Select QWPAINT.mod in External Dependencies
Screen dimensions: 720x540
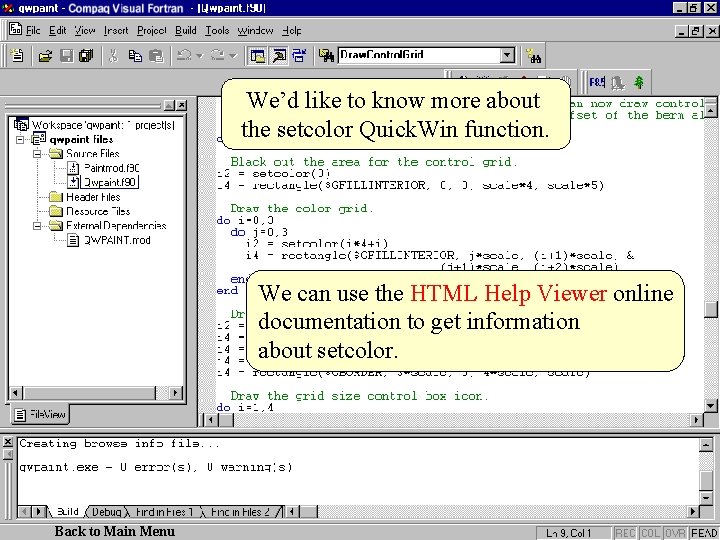117,240
